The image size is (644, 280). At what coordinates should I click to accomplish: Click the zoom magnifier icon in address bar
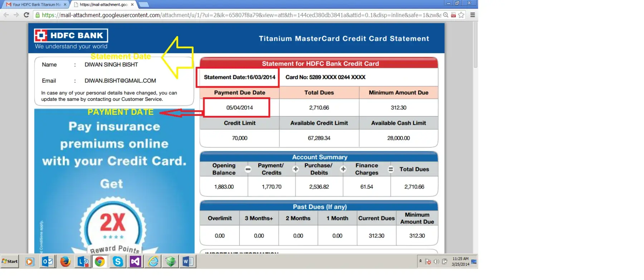coord(446,15)
